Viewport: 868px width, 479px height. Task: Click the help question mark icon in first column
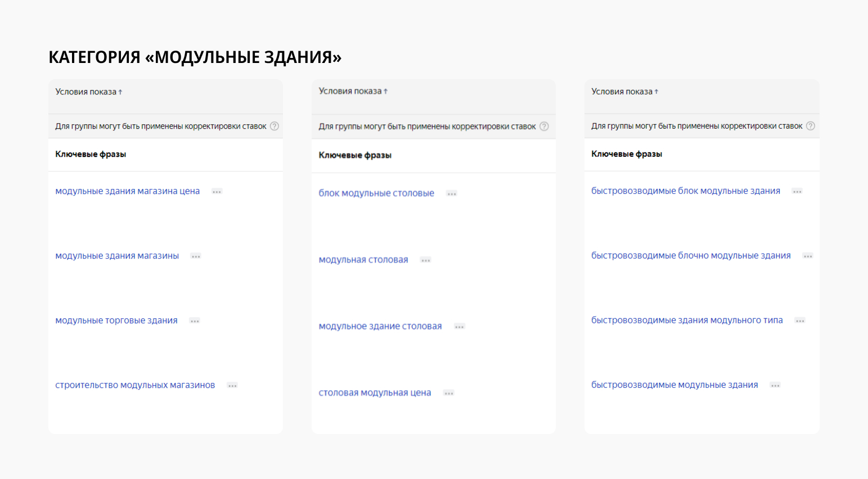coord(274,126)
